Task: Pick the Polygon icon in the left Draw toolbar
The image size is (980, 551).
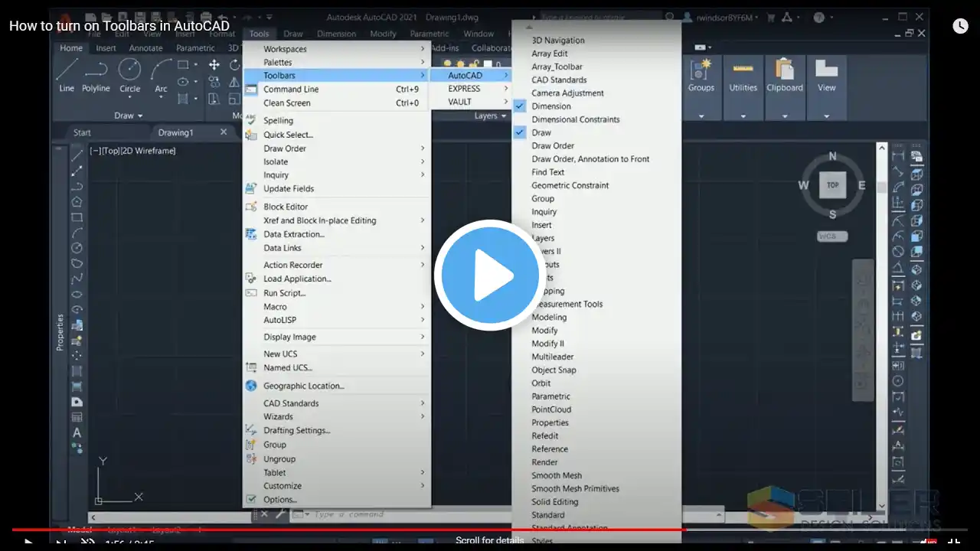Action: 77,201
